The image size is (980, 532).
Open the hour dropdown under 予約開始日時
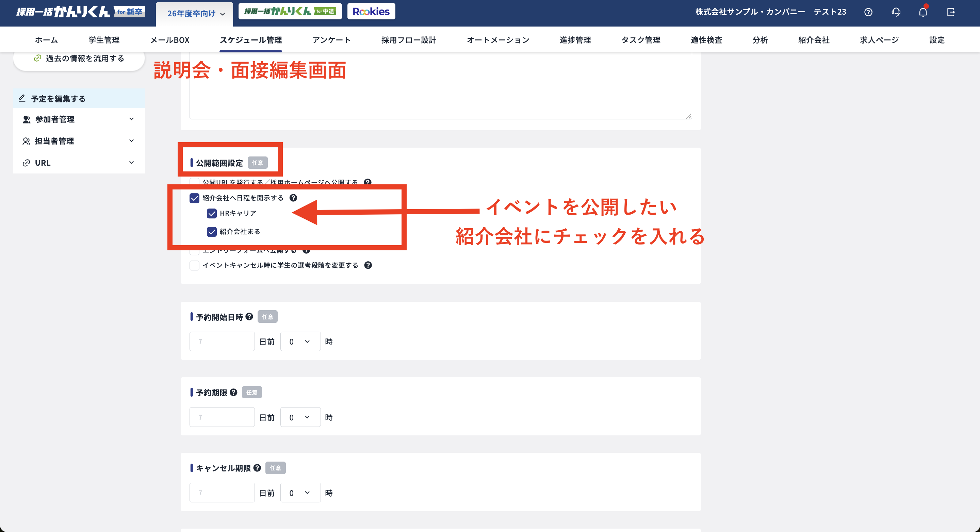click(x=300, y=342)
